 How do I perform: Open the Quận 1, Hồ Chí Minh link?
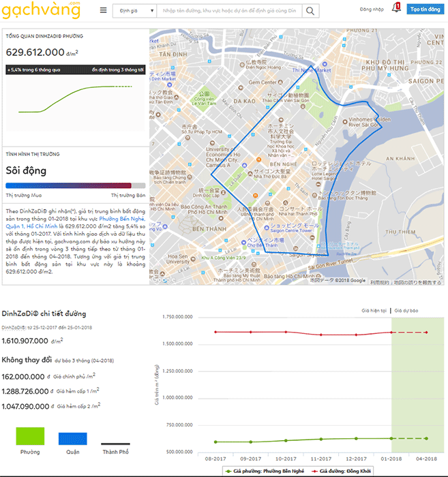[31, 226]
